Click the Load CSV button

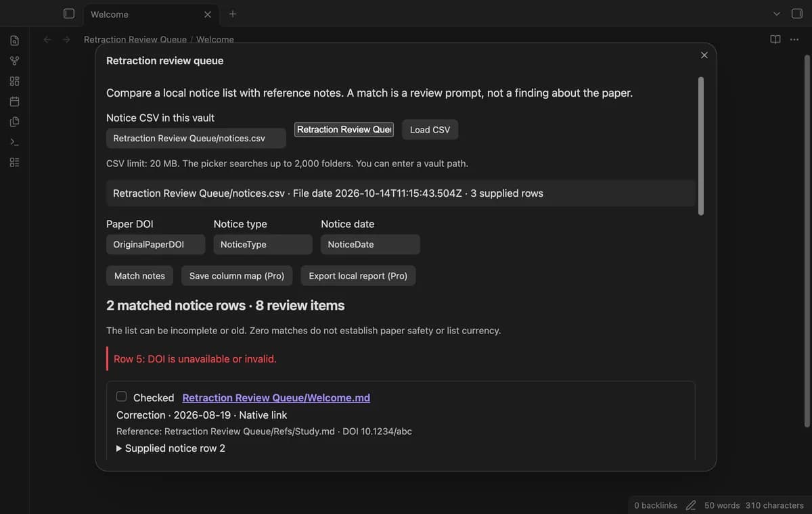[x=430, y=129]
